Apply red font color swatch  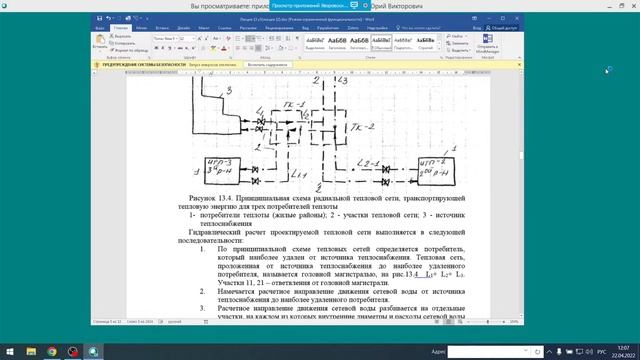(223, 48)
